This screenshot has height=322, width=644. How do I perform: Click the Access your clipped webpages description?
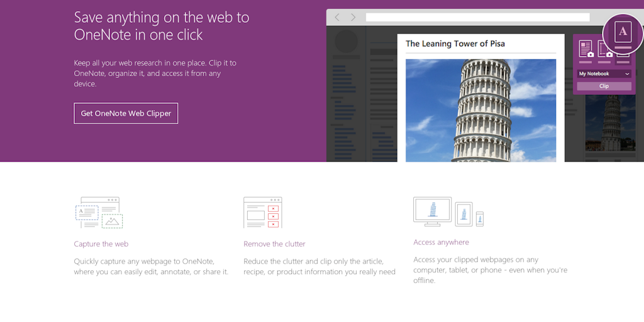pyautogui.click(x=491, y=270)
